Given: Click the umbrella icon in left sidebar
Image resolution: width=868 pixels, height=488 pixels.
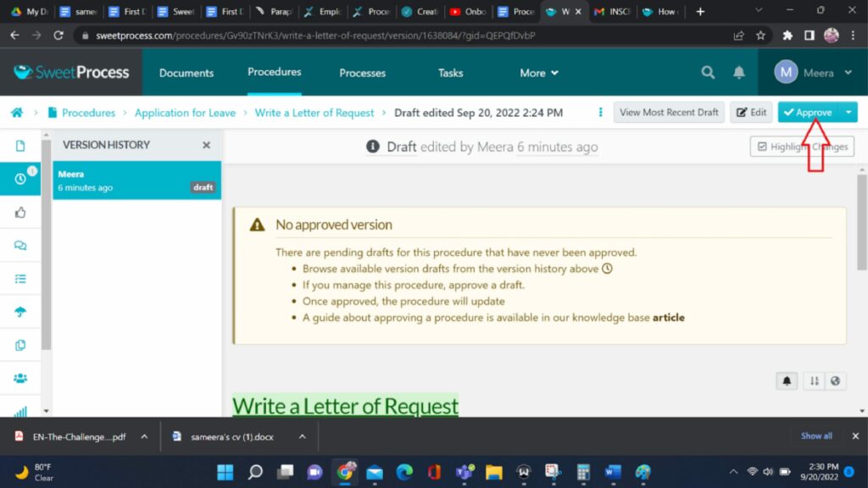Looking at the screenshot, I should coord(20,312).
